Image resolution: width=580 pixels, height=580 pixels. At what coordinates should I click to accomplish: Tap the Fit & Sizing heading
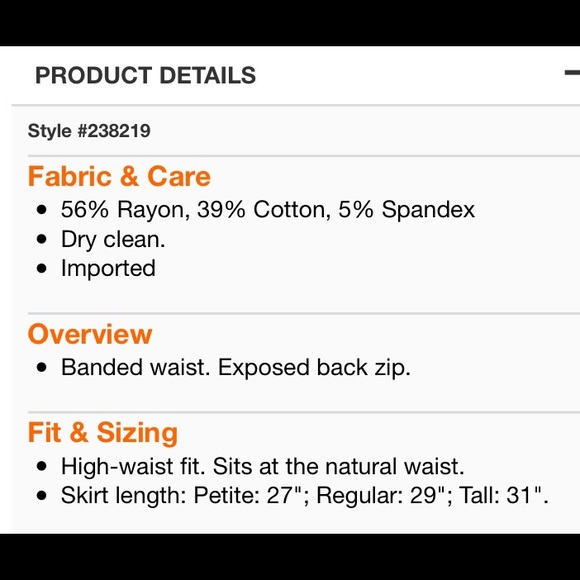click(x=103, y=432)
